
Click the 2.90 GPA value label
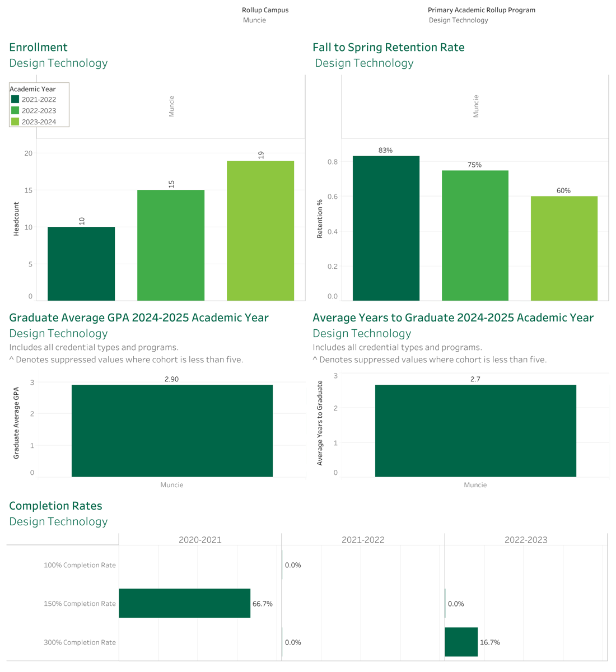pyautogui.click(x=171, y=379)
